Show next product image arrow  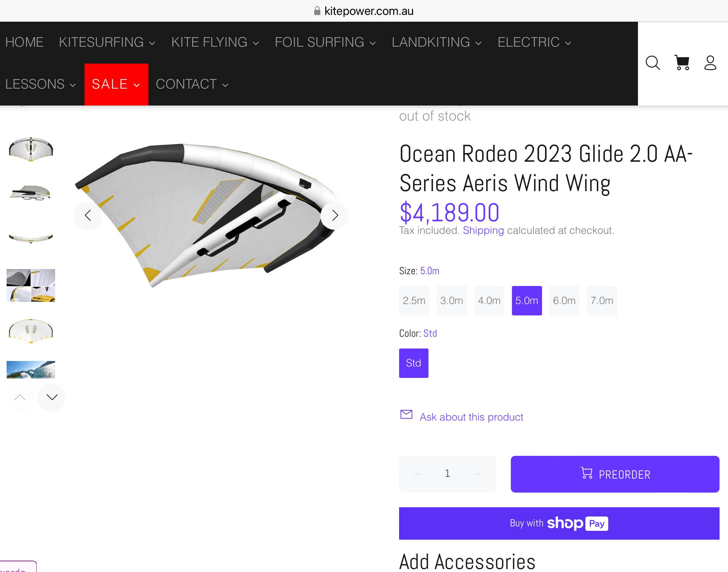point(334,215)
